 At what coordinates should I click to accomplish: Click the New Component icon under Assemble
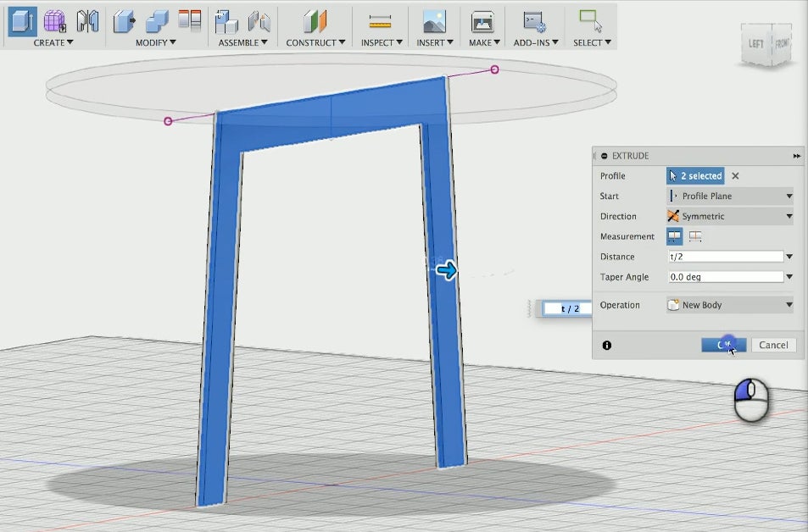click(226, 22)
